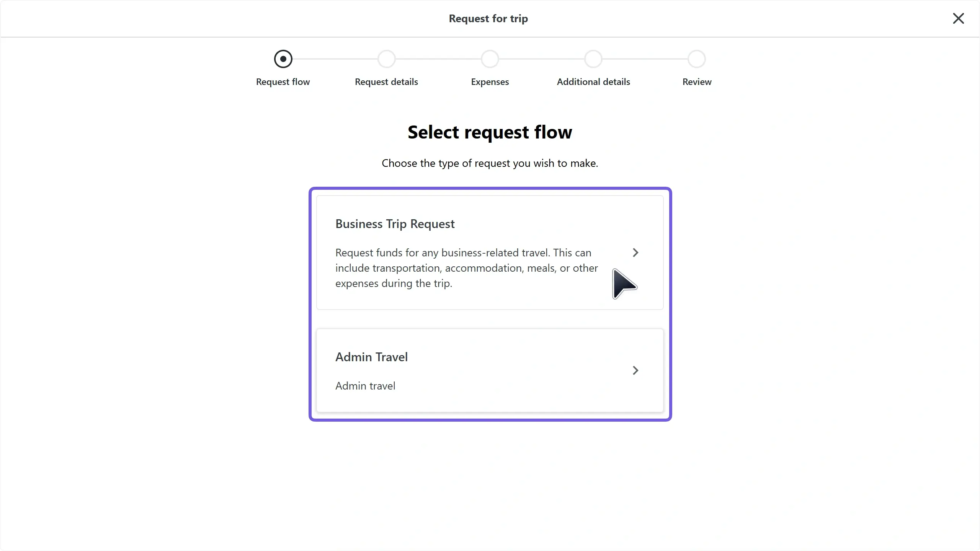Click the Request flow step circle
Image resolution: width=980 pixels, height=551 pixels.
(x=283, y=59)
